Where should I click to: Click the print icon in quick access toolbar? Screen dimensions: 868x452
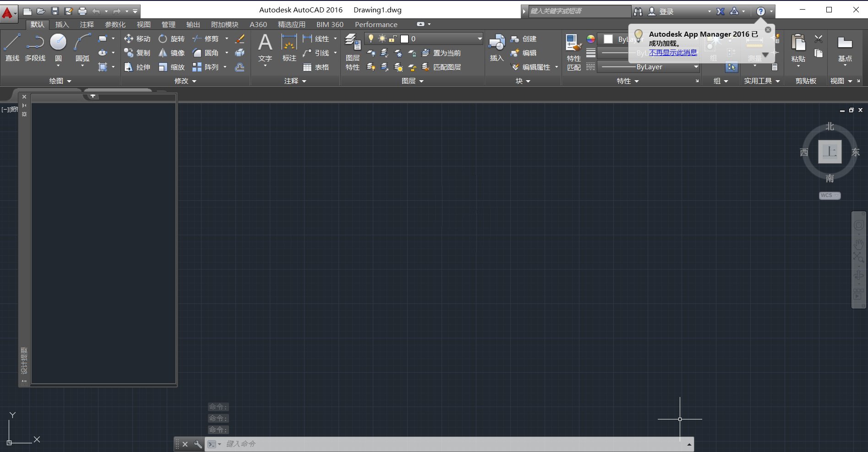(82, 11)
